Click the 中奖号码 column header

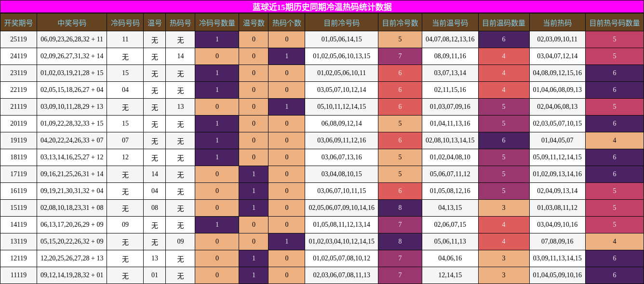tap(72, 23)
